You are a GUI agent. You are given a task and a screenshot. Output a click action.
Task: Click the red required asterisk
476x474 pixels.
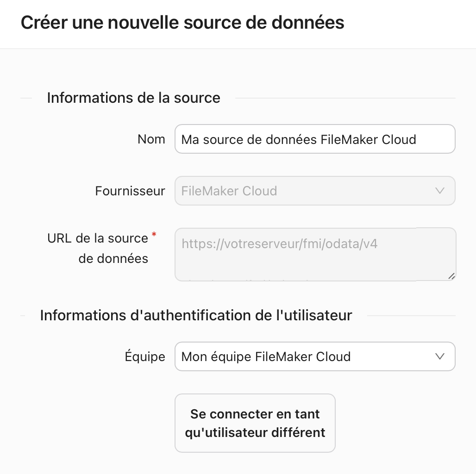pyautogui.click(x=154, y=234)
